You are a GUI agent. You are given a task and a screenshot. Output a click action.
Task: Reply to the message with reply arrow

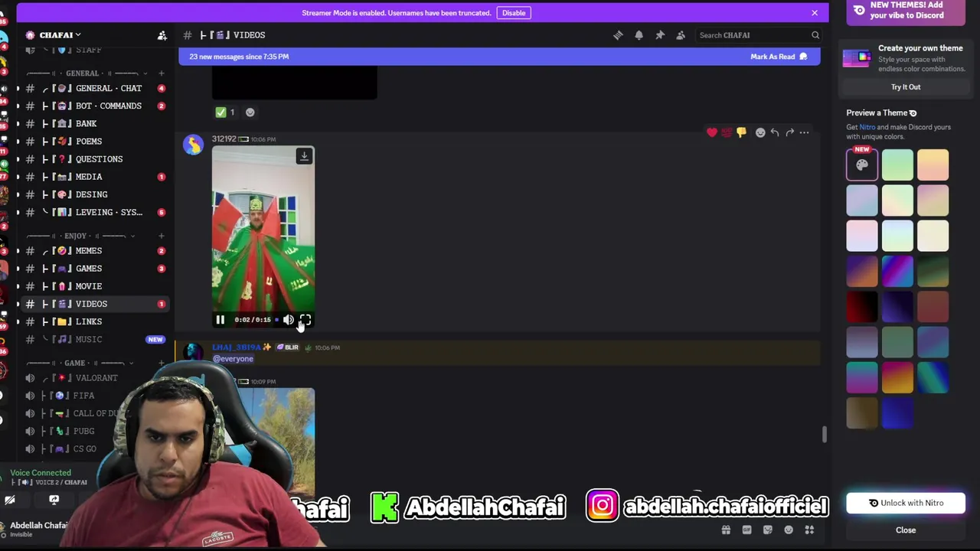click(x=775, y=132)
